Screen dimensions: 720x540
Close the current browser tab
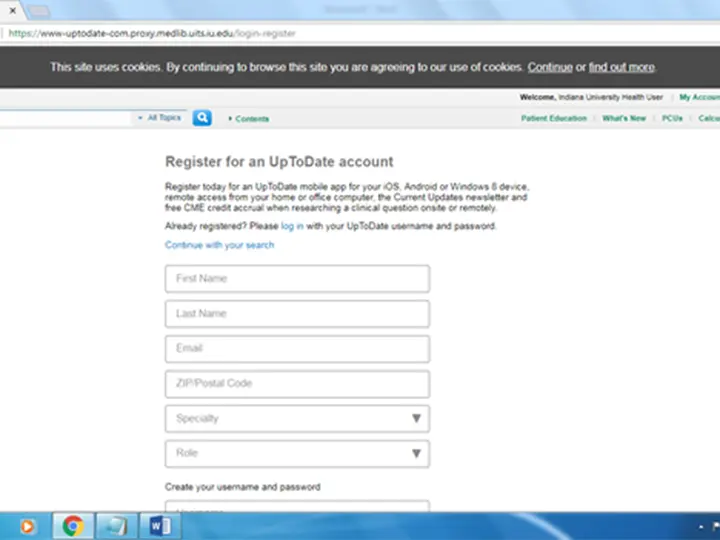pos(13,10)
